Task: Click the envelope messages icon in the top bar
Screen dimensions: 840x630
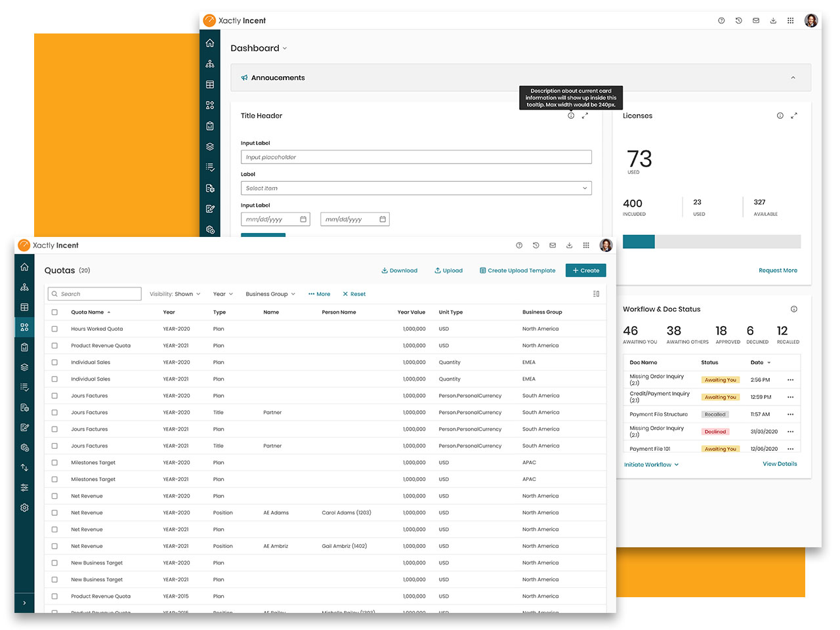Action: [x=553, y=245]
